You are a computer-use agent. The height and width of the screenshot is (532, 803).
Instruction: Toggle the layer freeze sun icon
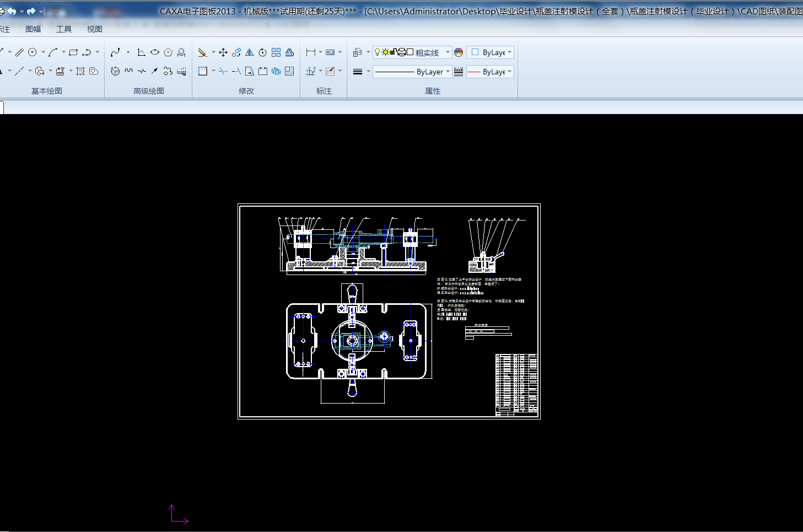(385, 52)
